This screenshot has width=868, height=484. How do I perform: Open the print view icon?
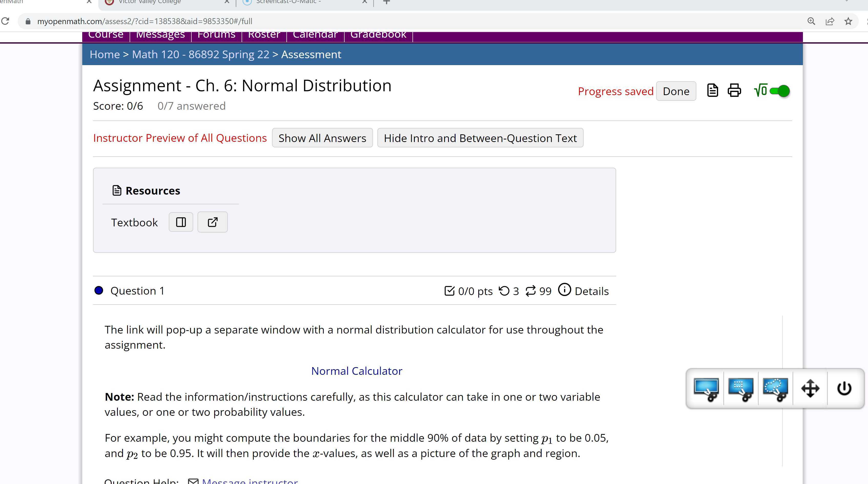coord(734,90)
